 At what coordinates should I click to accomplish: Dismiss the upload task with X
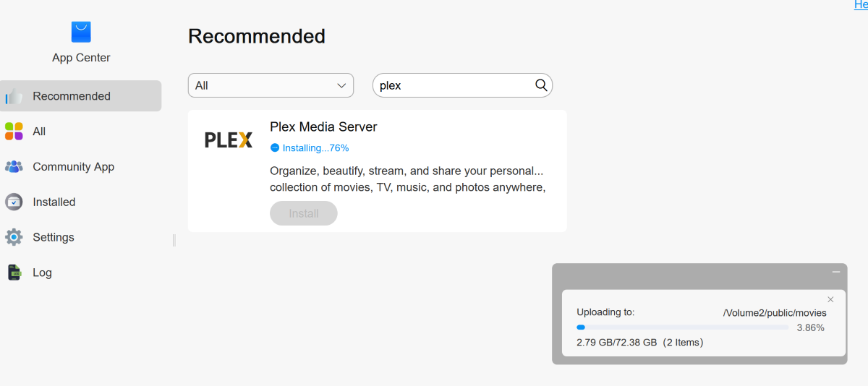tap(830, 299)
